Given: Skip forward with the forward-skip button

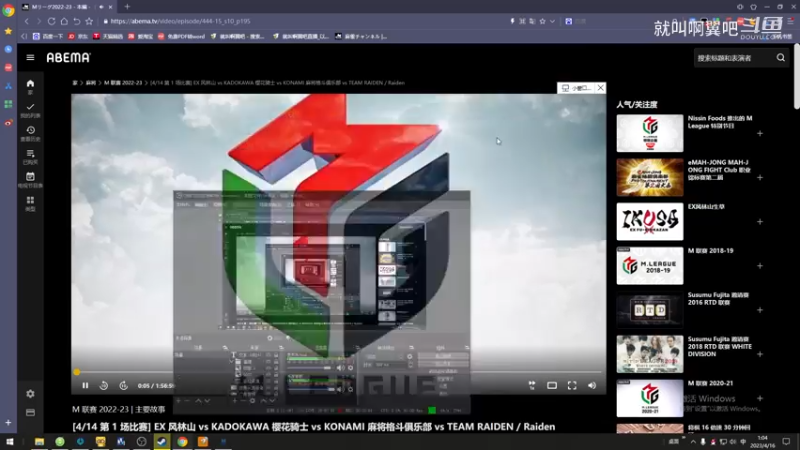Looking at the screenshot, I should pyautogui.click(x=123, y=386).
